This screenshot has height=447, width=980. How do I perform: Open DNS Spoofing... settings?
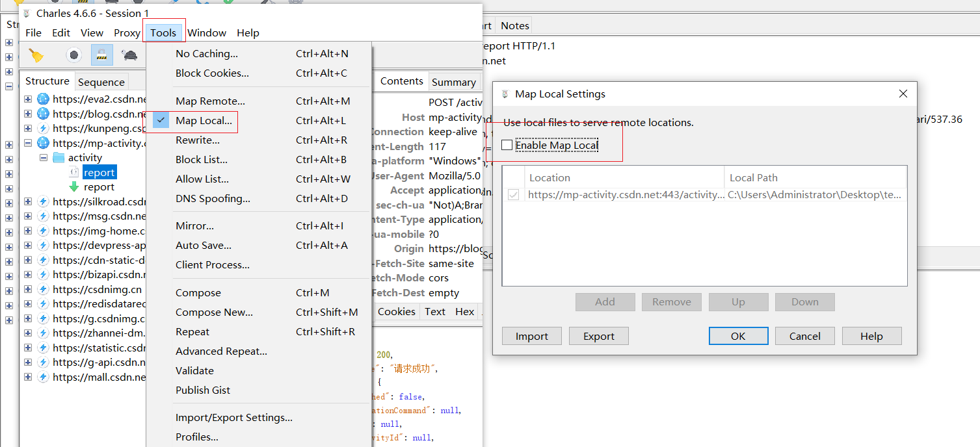pyautogui.click(x=259, y=198)
